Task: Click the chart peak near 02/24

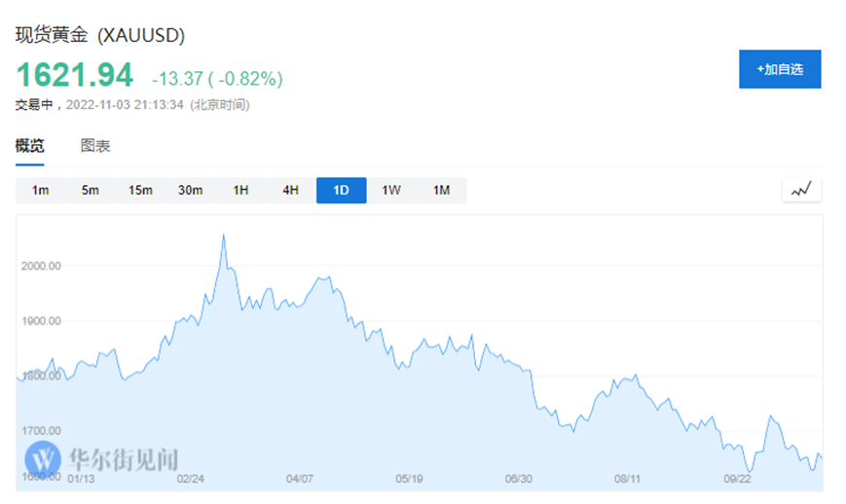Action: 224,235
